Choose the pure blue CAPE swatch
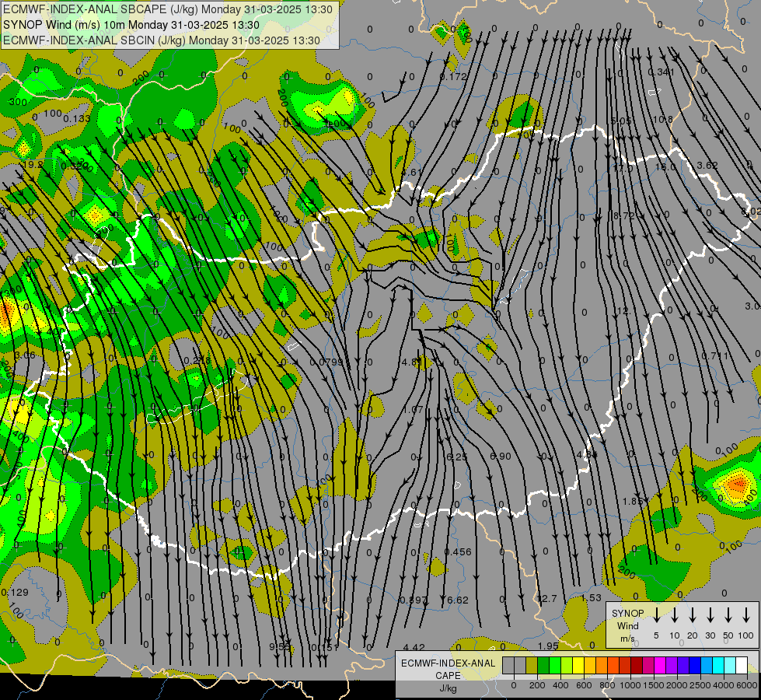The width and height of the screenshot is (761, 700). (x=694, y=665)
